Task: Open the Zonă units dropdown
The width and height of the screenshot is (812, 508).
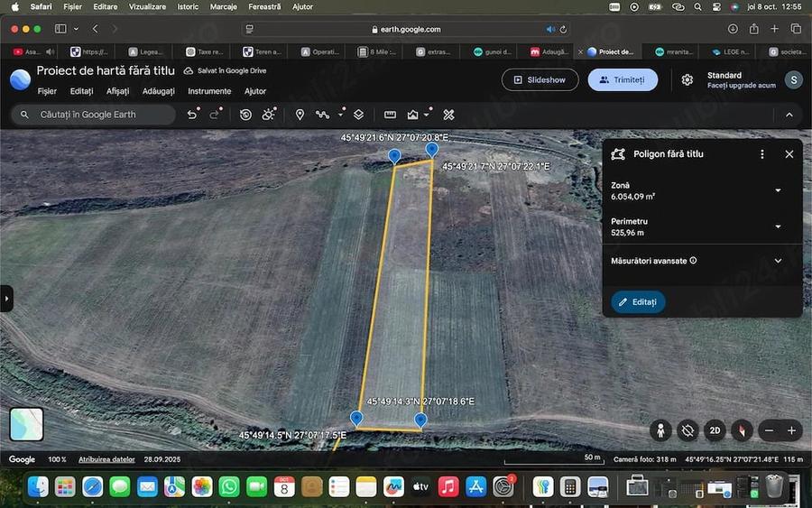Action: 778,190
